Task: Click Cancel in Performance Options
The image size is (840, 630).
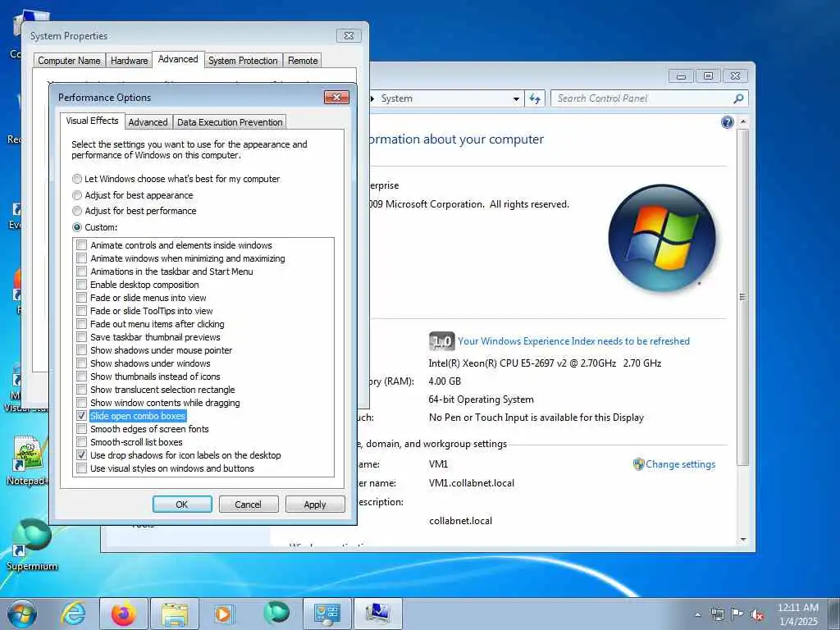Action: tap(248, 504)
